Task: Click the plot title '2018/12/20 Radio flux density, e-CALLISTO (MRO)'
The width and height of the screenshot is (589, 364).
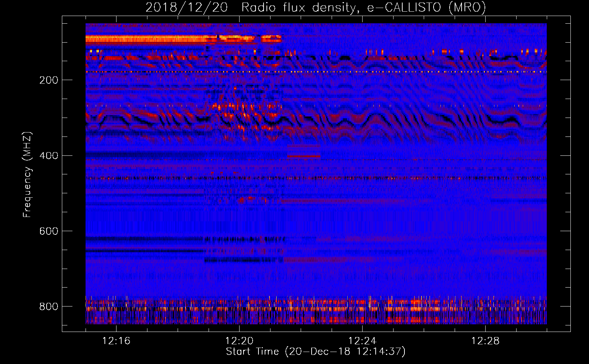Action: 316,7
